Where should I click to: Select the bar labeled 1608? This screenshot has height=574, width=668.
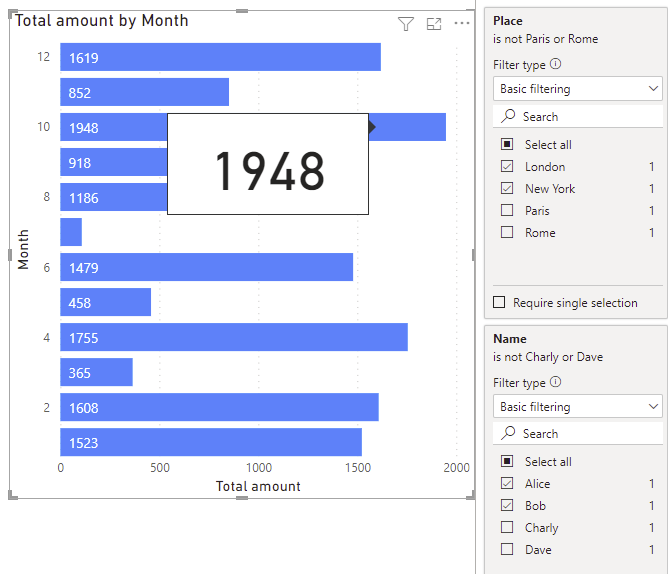(219, 407)
